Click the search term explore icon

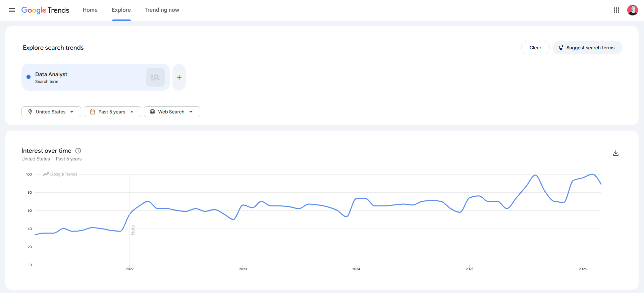coord(155,77)
